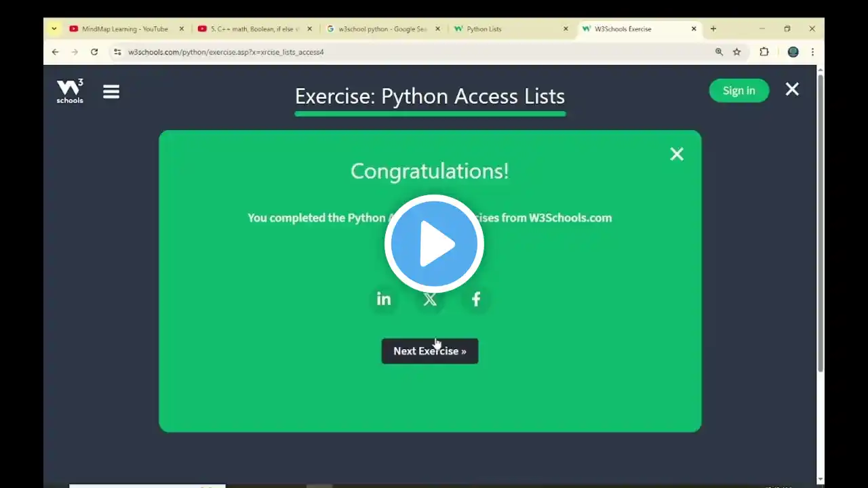
Task: Switch to the C++ math, Boolean YouTube tab
Action: click(x=255, y=28)
